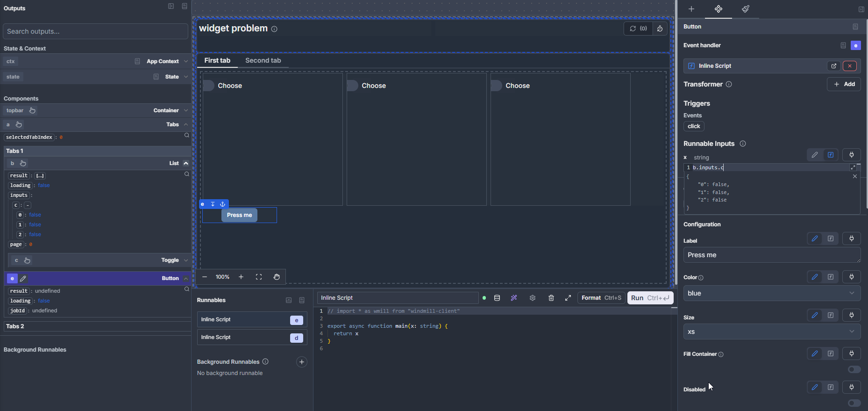This screenshot has height=411, width=868.
Task: Expand the state State chevron
Action: [186, 77]
